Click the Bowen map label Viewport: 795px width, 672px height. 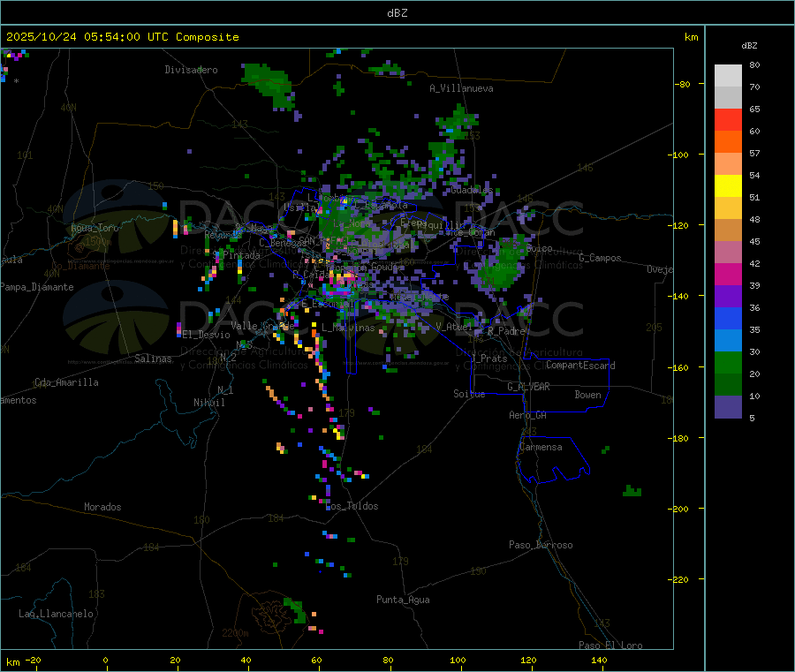tap(587, 395)
